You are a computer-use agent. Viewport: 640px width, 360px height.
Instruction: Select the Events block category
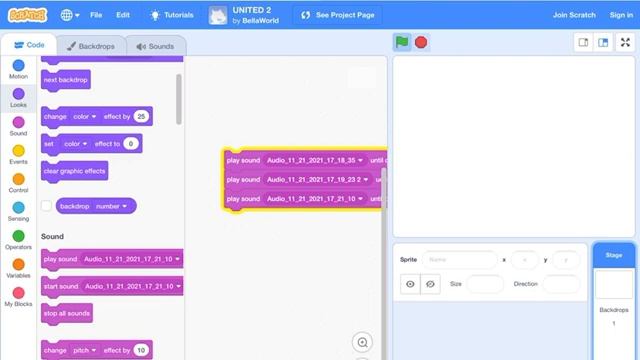[18, 155]
